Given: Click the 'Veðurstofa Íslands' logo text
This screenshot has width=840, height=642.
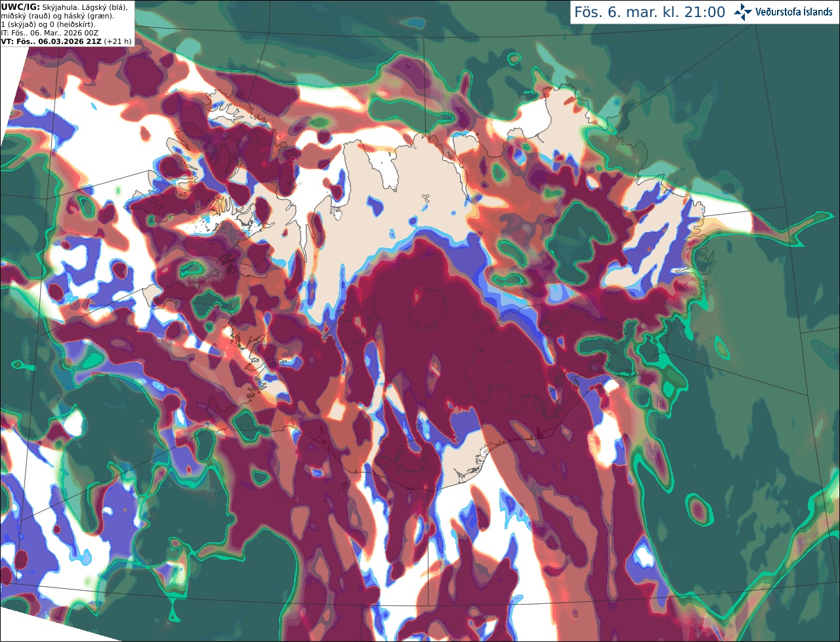Looking at the screenshot, I should point(794,12).
